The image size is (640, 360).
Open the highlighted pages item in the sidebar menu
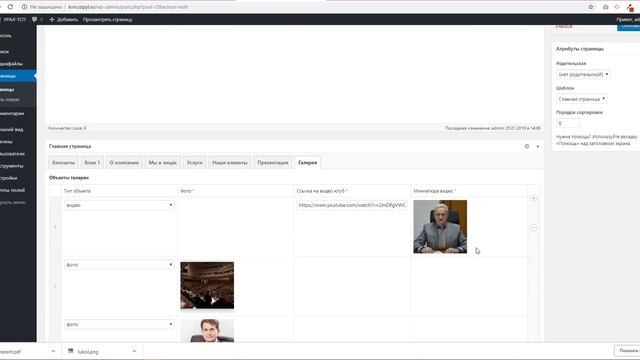click(x=18, y=76)
